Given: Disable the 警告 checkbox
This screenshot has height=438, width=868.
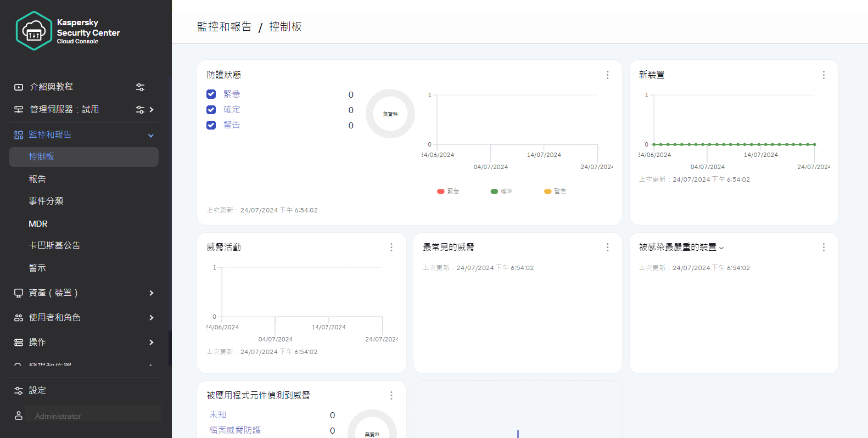Looking at the screenshot, I should (211, 125).
